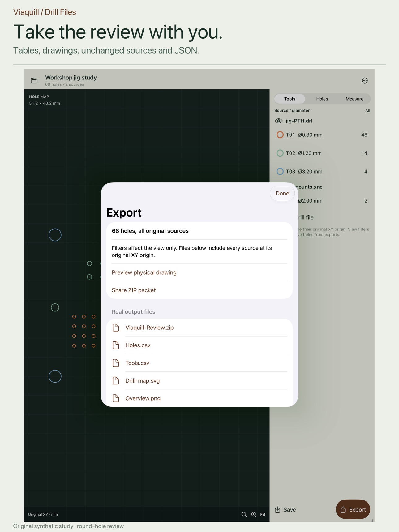399x532 pixels.
Task: Click the Export button at the bottom right
Action: 353,509
